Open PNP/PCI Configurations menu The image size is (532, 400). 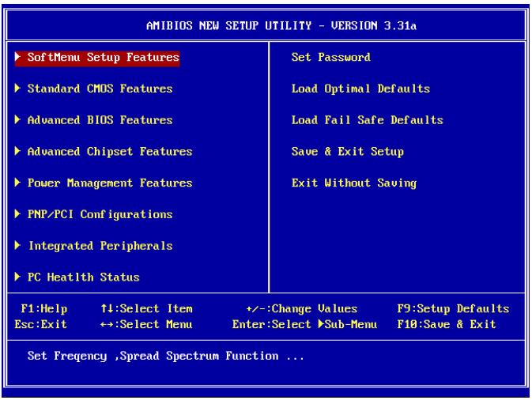[100, 214]
